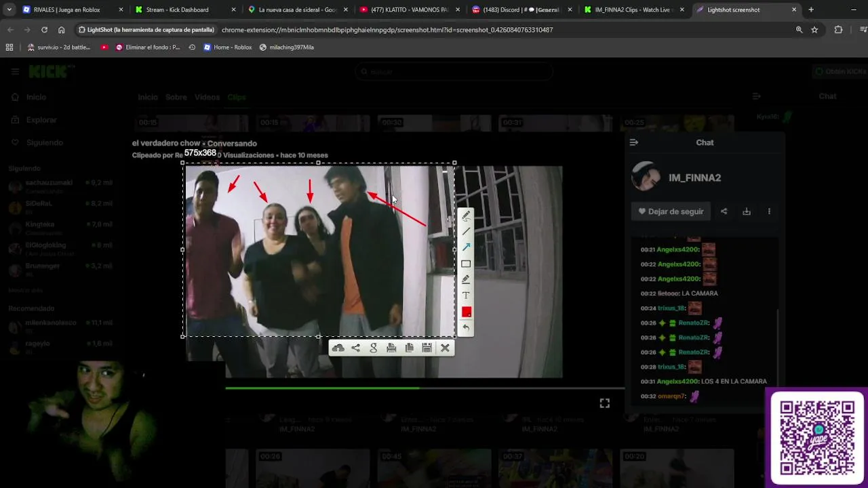
Task: Select the Lightshot straight line tool
Action: pyautogui.click(x=466, y=231)
